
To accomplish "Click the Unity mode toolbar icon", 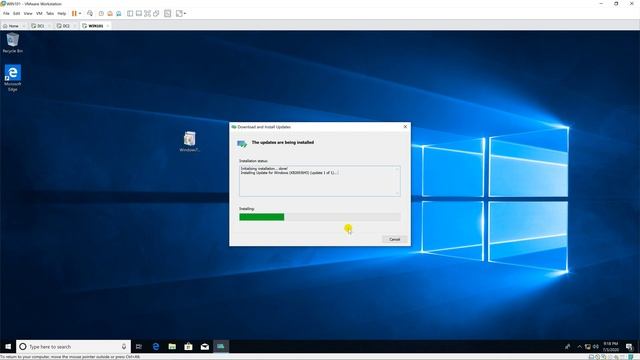I will coord(156,13).
